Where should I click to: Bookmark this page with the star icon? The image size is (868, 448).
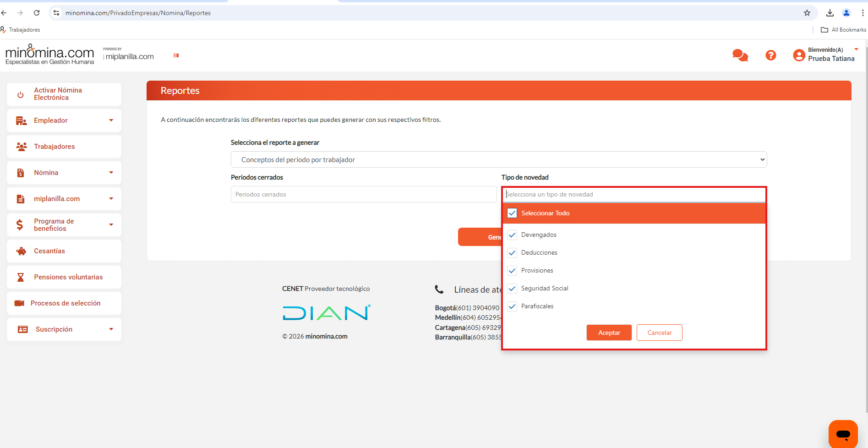click(807, 13)
